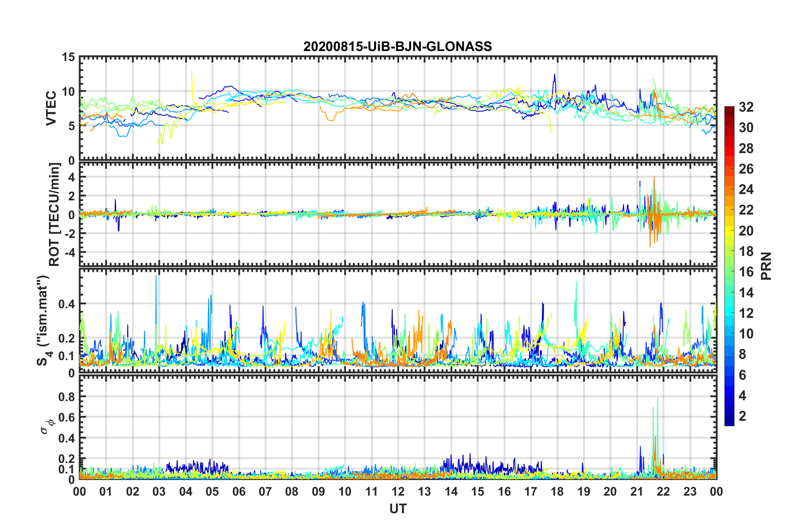This screenshot has height=532, width=796.
Task: Click the ROT [TECU/min] y-axis label
Action: tap(54, 215)
